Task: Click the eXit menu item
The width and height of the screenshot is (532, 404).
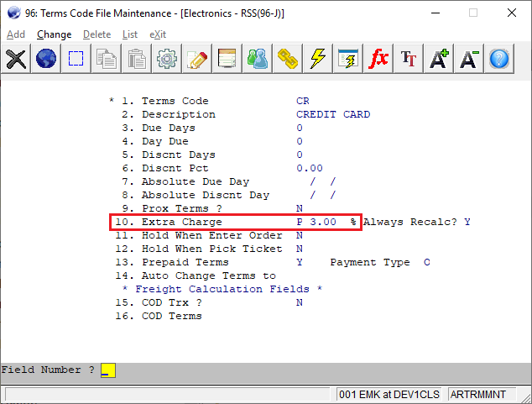Action: coord(158,34)
